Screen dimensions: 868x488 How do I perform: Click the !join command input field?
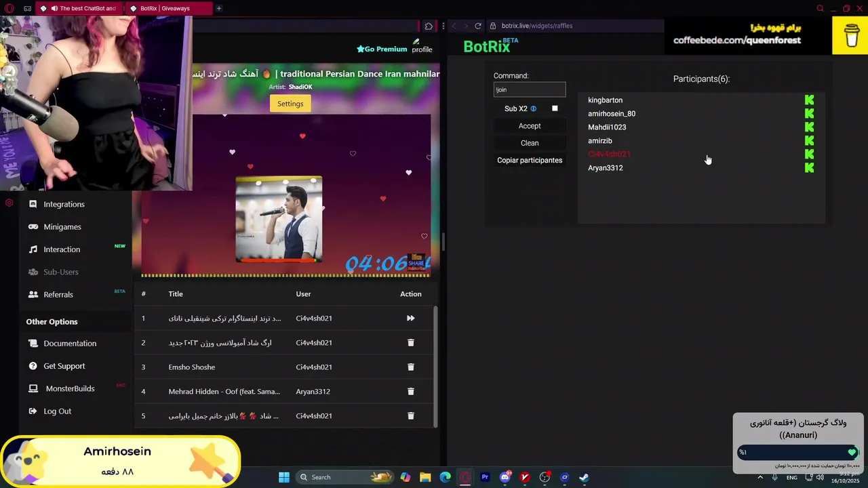(530, 89)
